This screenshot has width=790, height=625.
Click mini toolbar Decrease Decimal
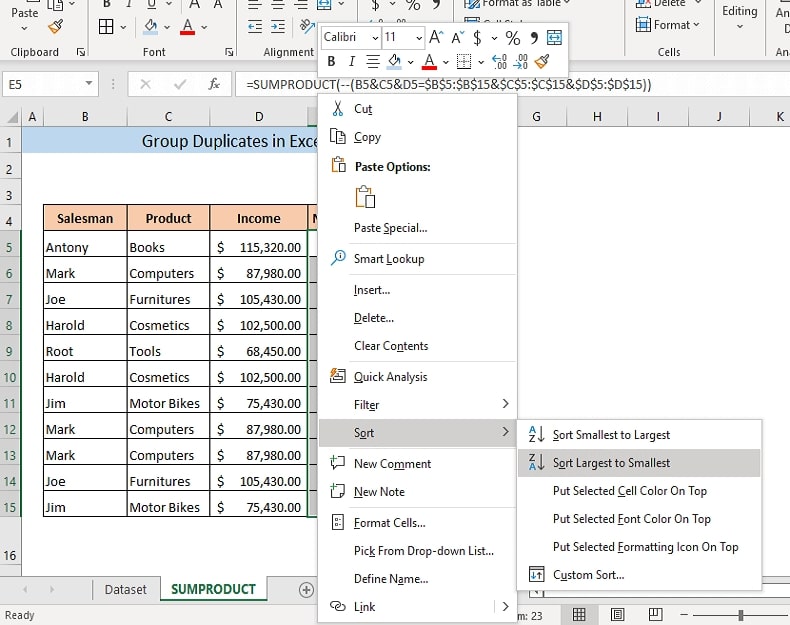[520, 61]
